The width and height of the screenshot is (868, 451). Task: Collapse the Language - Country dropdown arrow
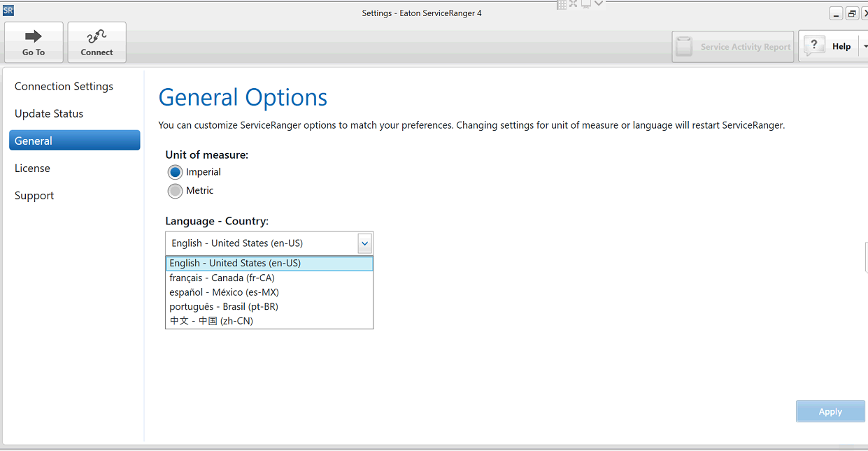click(x=364, y=243)
